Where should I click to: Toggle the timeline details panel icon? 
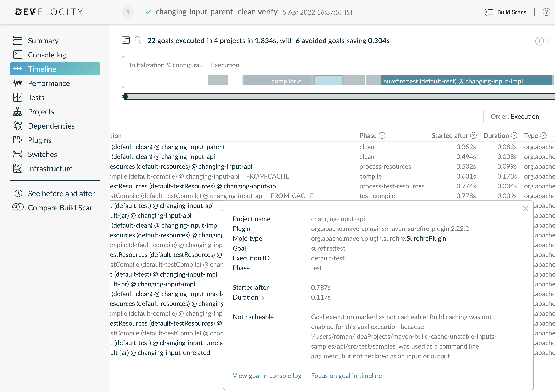126,40
